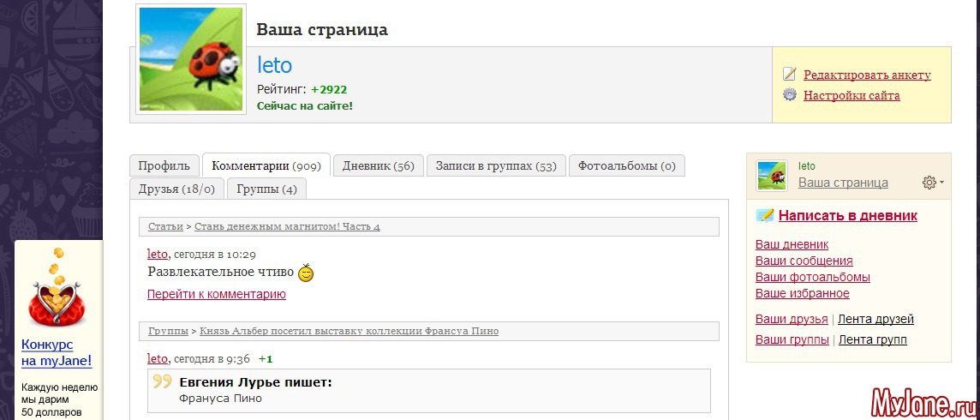Click the Лента друзей link

(875, 319)
